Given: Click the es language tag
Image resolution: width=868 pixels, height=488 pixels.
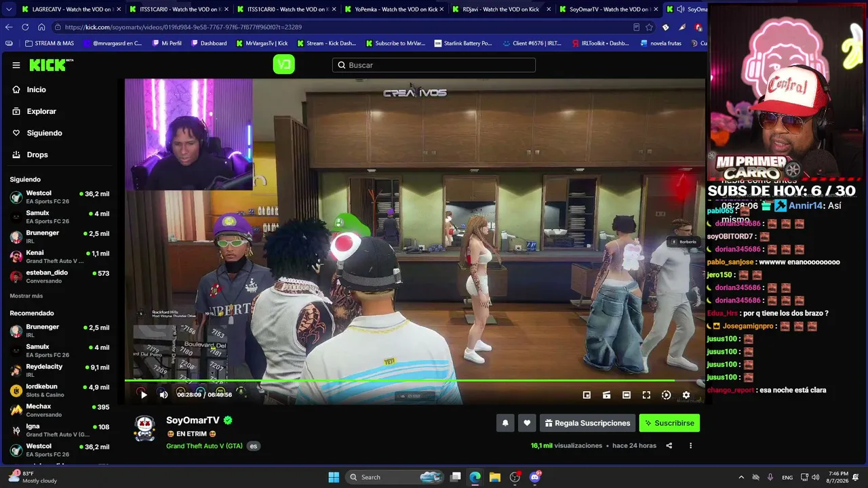Looking at the screenshot, I should [x=254, y=446].
